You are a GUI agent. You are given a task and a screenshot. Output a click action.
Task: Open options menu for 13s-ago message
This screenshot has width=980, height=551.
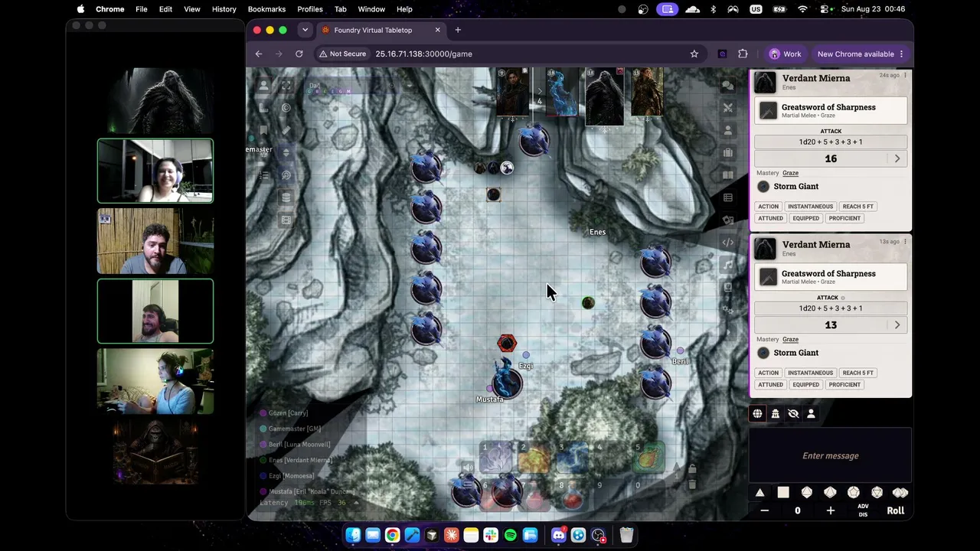905,242
